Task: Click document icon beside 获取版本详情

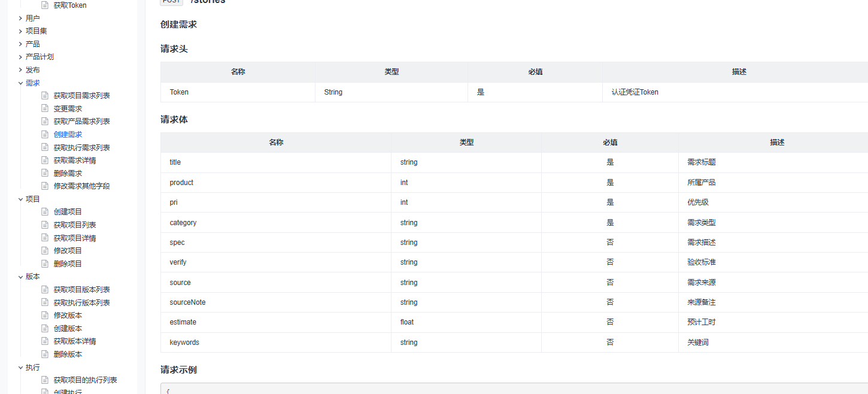Action: [44, 341]
